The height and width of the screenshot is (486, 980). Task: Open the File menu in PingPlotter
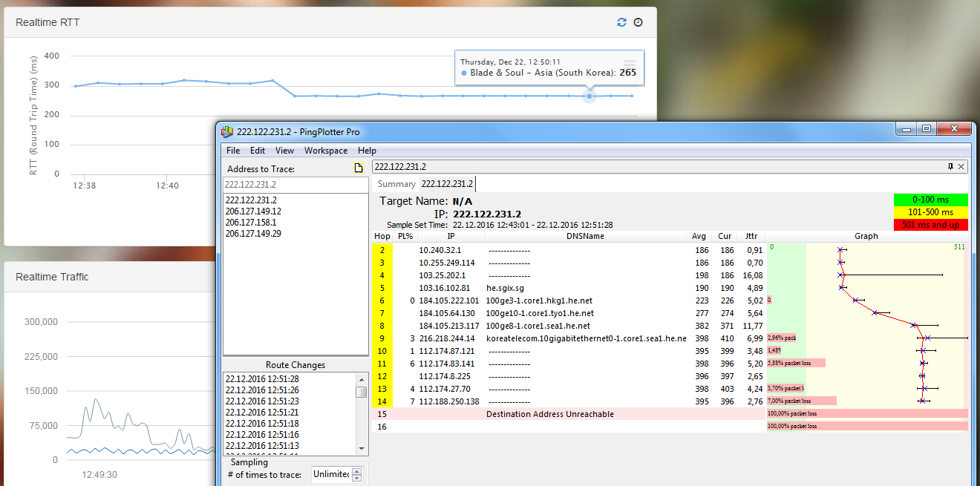233,151
